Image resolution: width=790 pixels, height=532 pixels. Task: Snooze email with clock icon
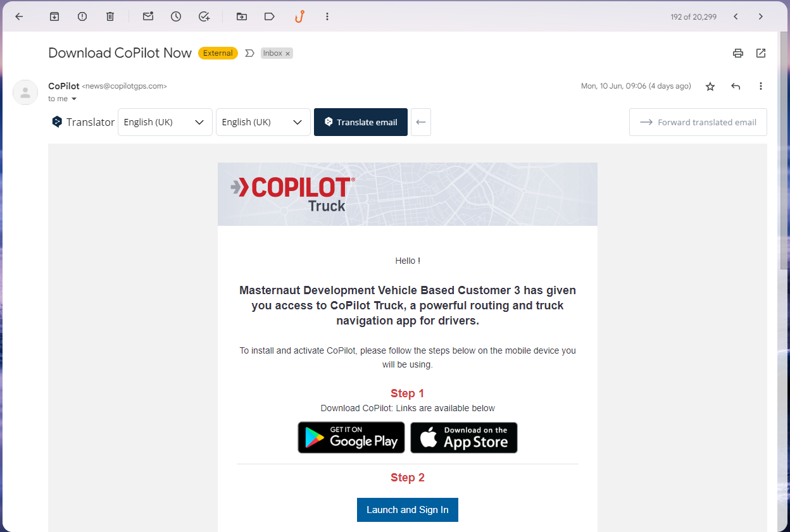point(176,16)
